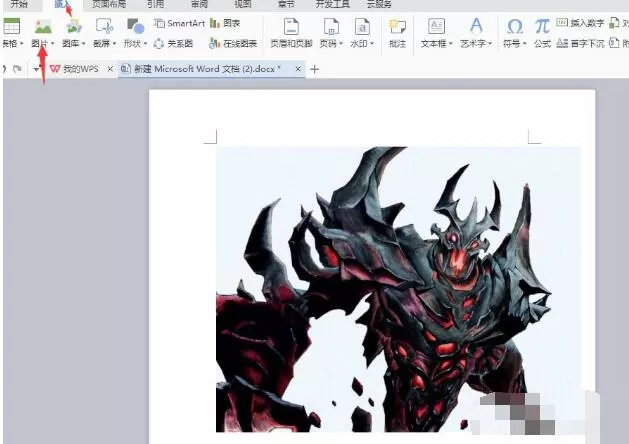Click the 页码 page number icon
The image size is (629, 444).
pyautogui.click(x=331, y=27)
